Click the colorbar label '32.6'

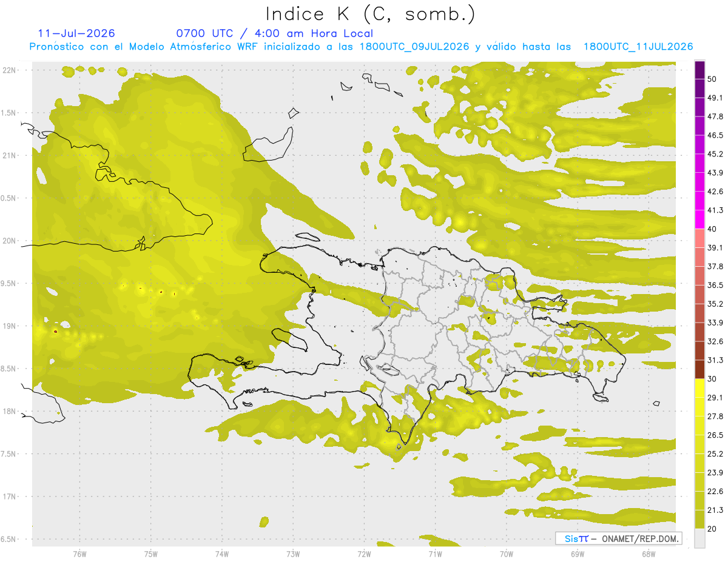tap(715, 341)
